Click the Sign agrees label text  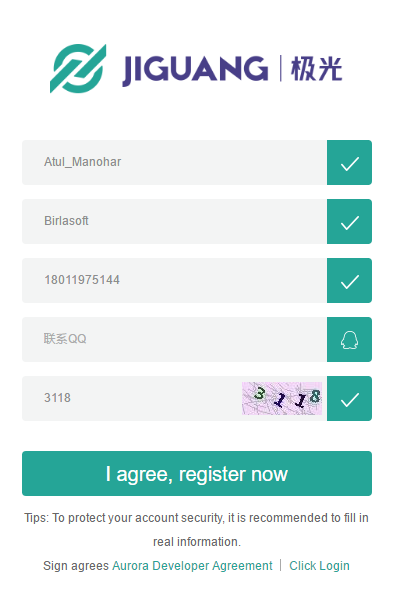(x=76, y=566)
